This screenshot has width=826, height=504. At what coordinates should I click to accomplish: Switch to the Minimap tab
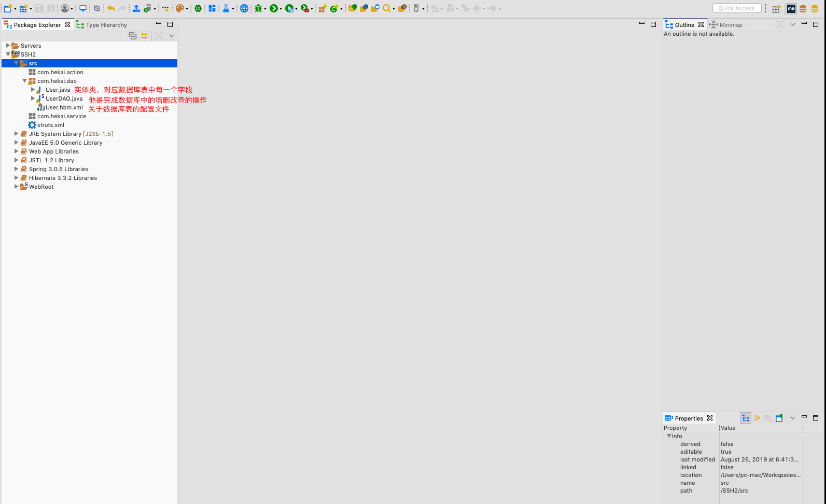click(726, 25)
